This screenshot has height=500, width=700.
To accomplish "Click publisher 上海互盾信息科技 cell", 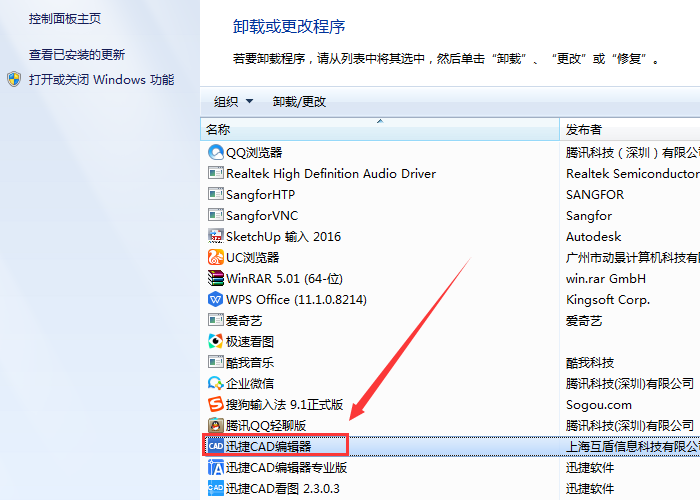I will pyautogui.click(x=633, y=446).
